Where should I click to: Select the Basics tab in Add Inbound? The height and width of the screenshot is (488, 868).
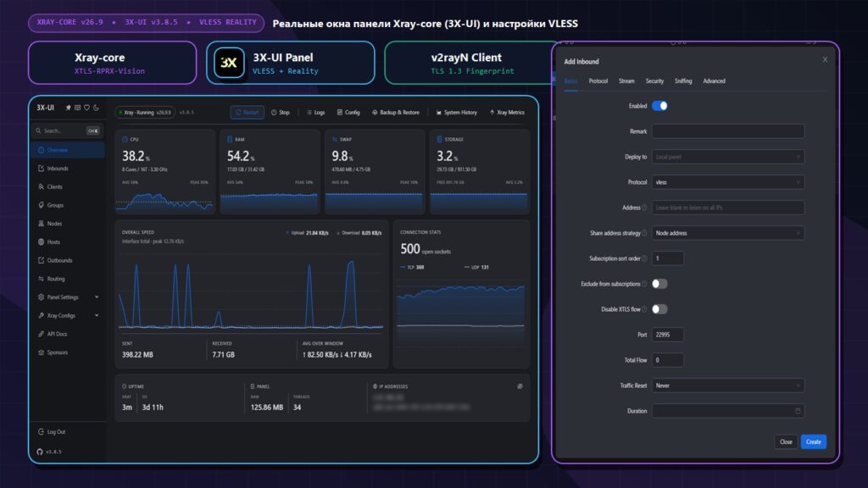point(570,80)
